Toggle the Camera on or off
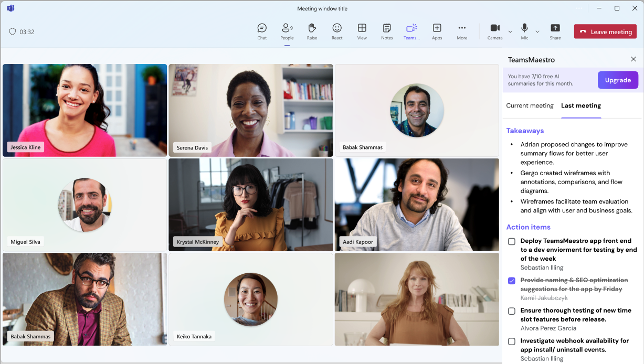644x364 pixels. click(x=495, y=31)
